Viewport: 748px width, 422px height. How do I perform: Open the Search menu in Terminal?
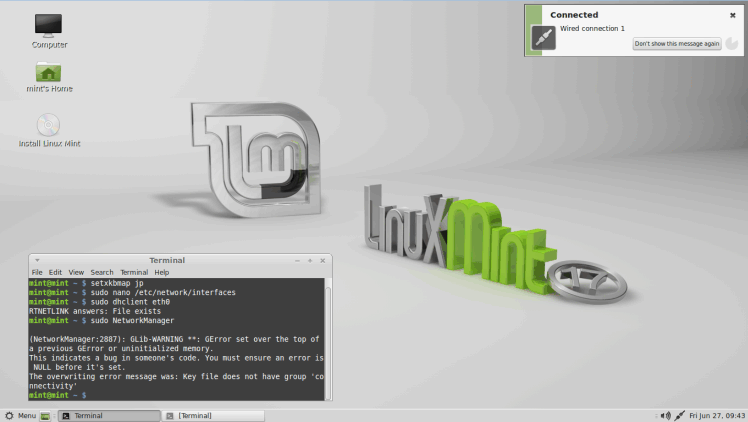pyautogui.click(x=102, y=272)
